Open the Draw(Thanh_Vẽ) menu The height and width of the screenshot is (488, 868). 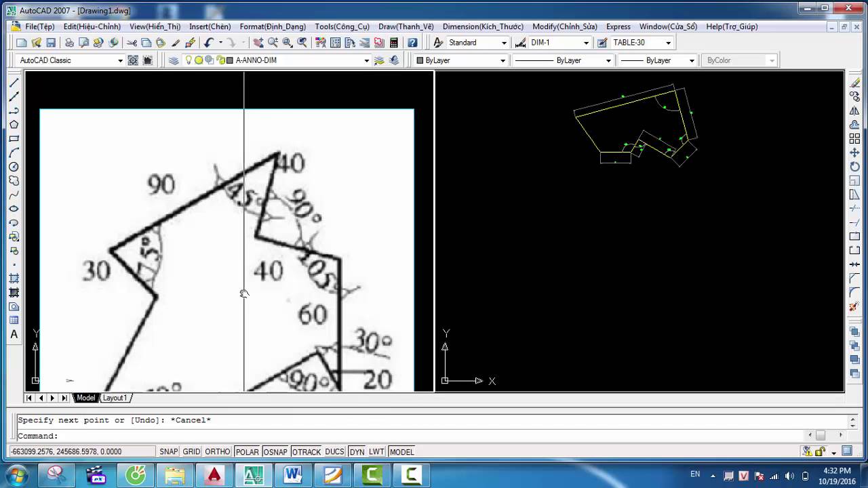pyautogui.click(x=406, y=26)
